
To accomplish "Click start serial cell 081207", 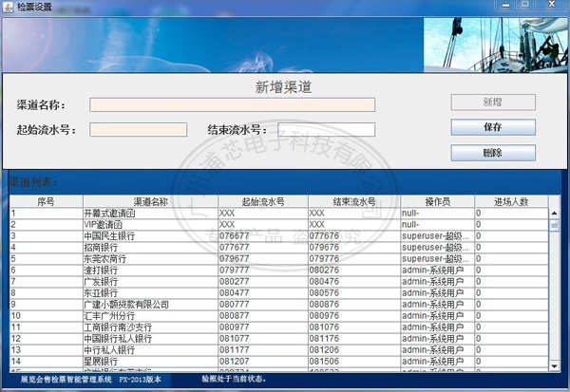I will pyautogui.click(x=263, y=361).
